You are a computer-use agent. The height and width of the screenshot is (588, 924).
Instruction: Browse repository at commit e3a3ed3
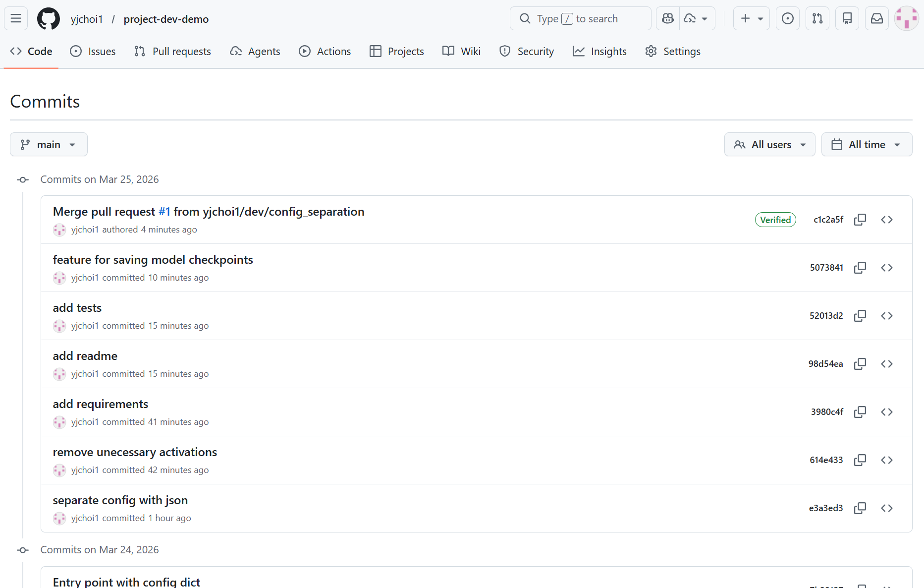click(x=886, y=508)
